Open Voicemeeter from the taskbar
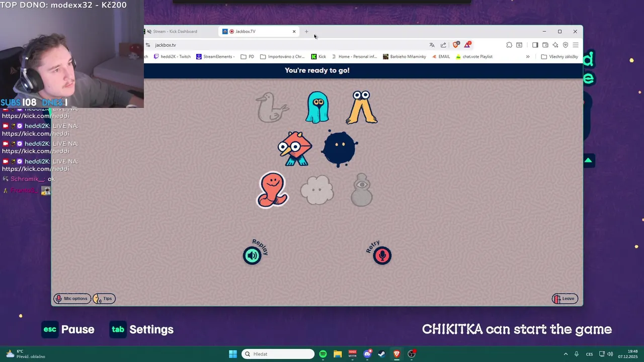 click(x=353, y=354)
